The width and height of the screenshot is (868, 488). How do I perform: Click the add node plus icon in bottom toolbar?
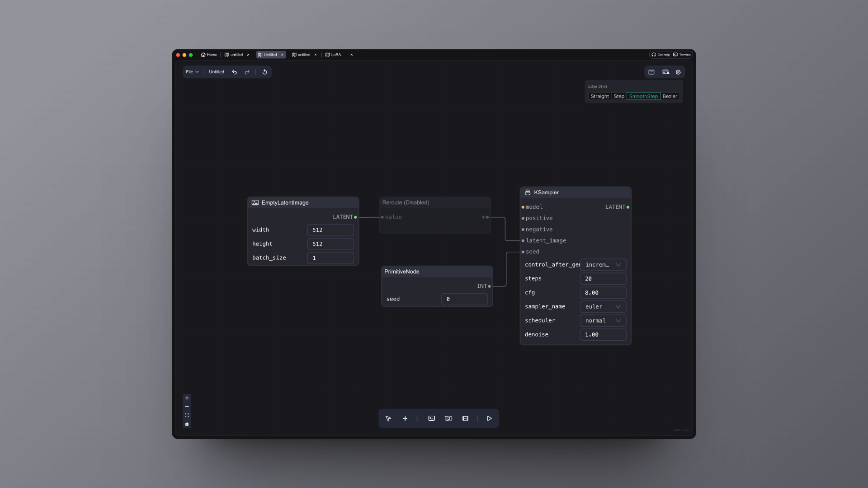(405, 419)
